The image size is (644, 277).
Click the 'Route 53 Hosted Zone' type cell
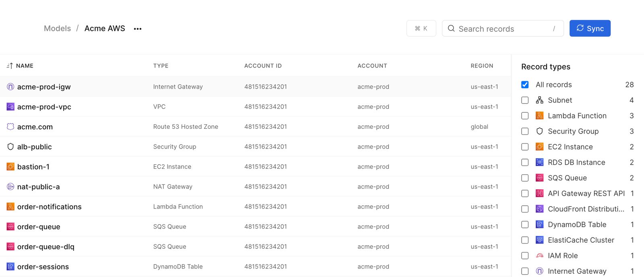coord(186,126)
